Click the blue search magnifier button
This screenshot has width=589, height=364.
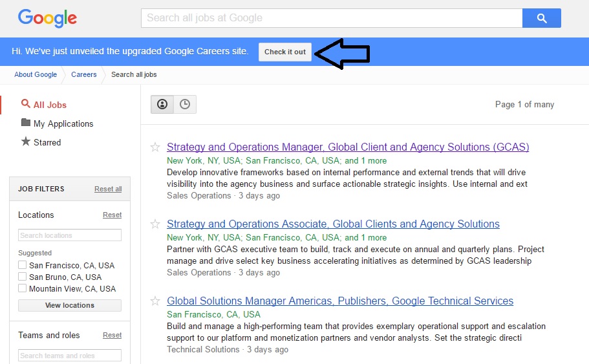point(541,18)
